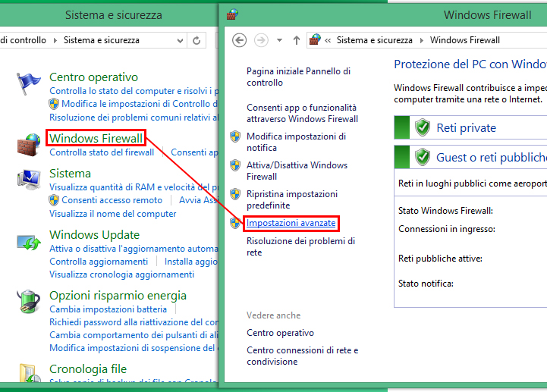Click the Cronologia file folder icon
This screenshot has width=547, height=392.
click(30, 373)
